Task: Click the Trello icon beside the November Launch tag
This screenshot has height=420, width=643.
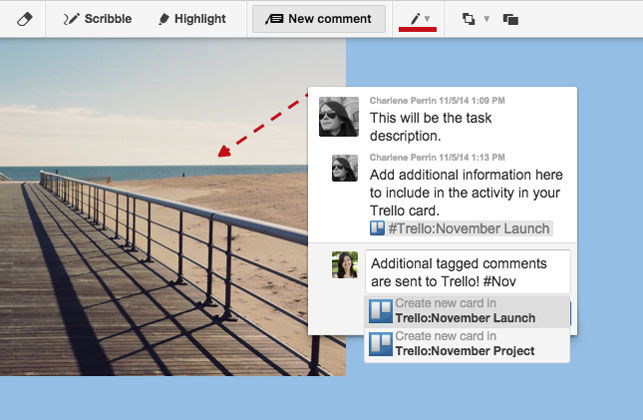Action: pyautogui.click(x=377, y=228)
